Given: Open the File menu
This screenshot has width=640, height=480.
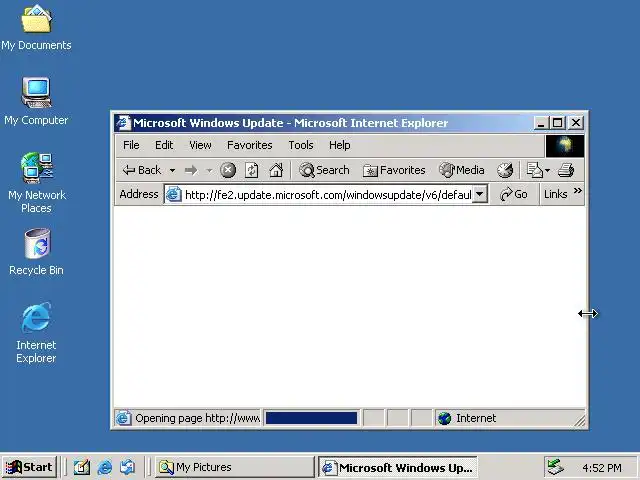Looking at the screenshot, I should 131,145.
